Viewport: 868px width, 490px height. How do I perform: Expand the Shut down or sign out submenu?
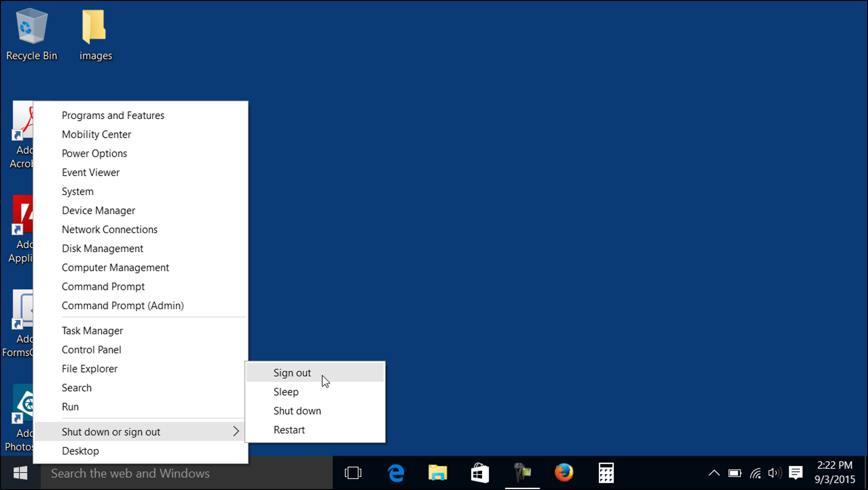111,431
